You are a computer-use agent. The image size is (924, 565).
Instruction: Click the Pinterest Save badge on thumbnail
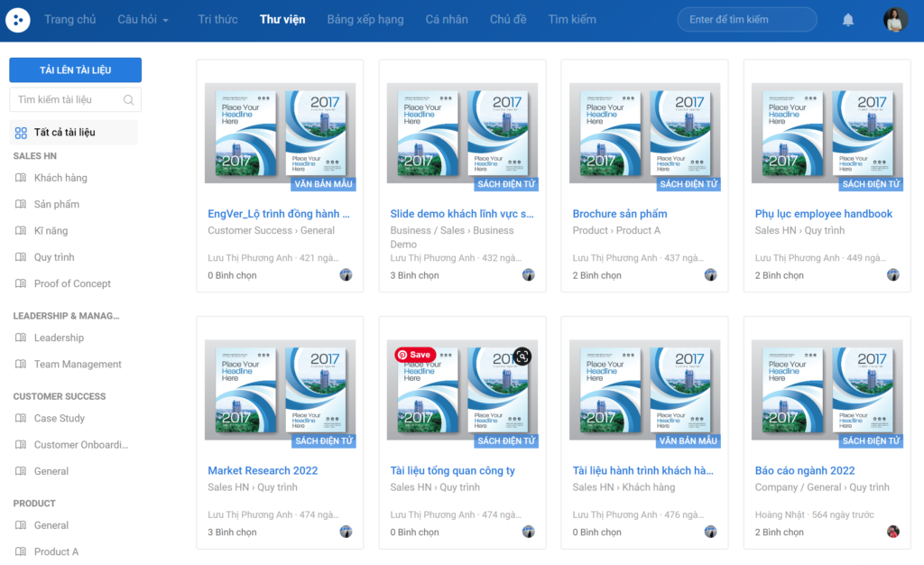[415, 355]
